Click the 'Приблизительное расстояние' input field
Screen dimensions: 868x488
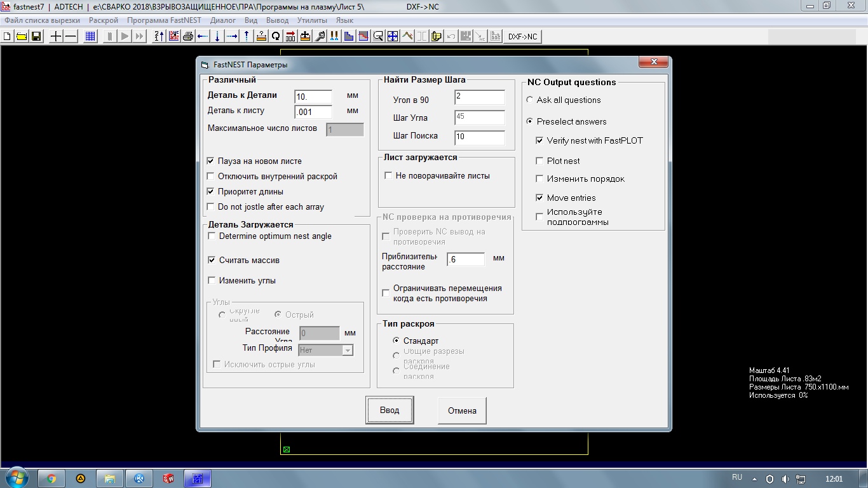pyautogui.click(x=466, y=259)
